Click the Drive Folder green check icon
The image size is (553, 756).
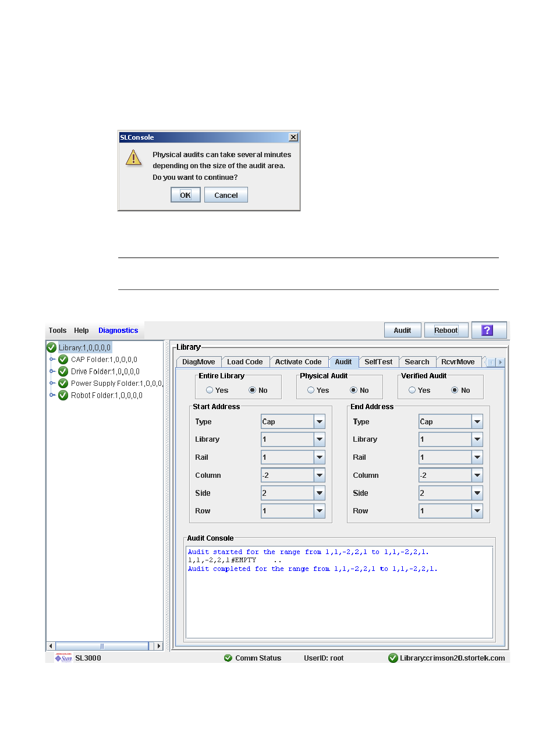tap(63, 371)
